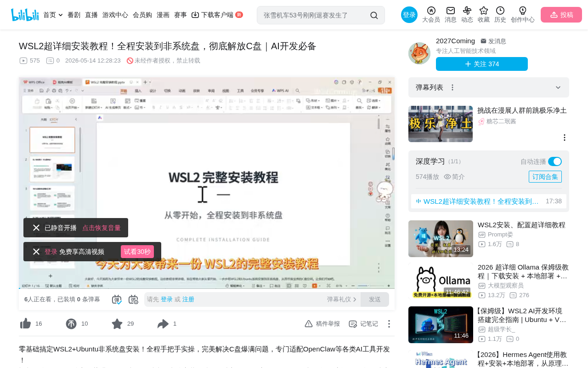The image size is (588, 368).
Task: Click the 订阅合集 button
Action: (x=545, y=177)
